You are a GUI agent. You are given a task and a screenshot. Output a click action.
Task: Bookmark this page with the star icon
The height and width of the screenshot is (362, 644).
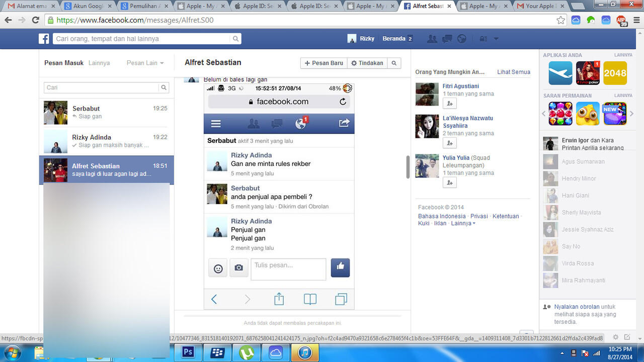coord(560,20)
